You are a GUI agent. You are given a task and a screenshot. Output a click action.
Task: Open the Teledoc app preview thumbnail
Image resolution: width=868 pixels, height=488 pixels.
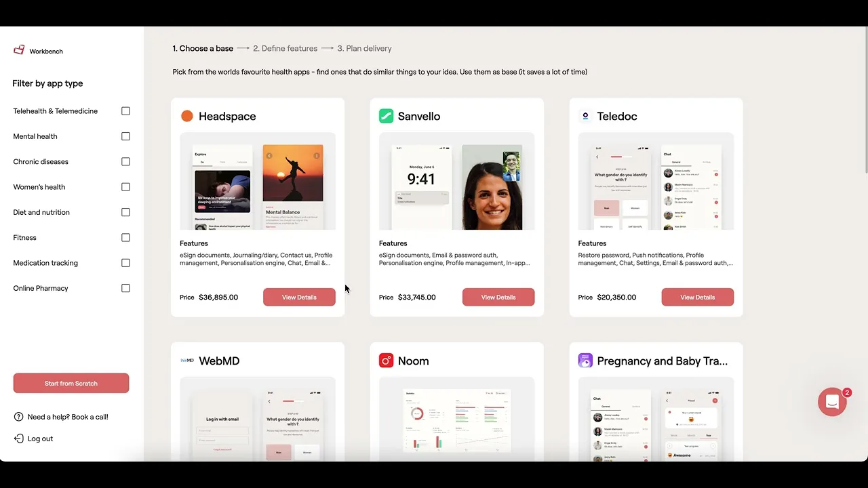(656, 181)
